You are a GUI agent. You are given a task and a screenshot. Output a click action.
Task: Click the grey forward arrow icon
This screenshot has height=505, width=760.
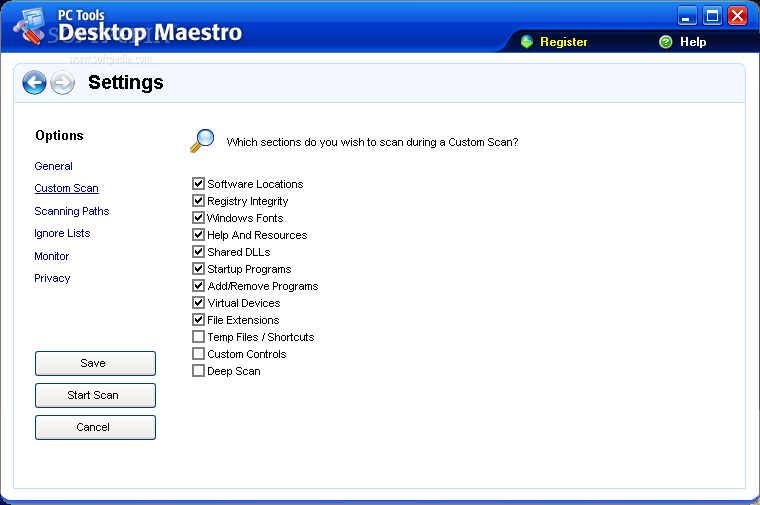point(63,83)
